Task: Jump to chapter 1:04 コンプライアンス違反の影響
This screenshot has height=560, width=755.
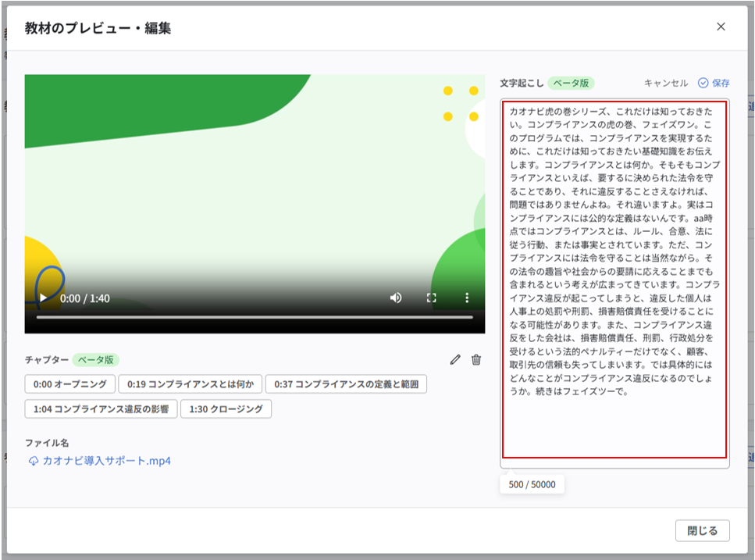Action: [100, 408]
